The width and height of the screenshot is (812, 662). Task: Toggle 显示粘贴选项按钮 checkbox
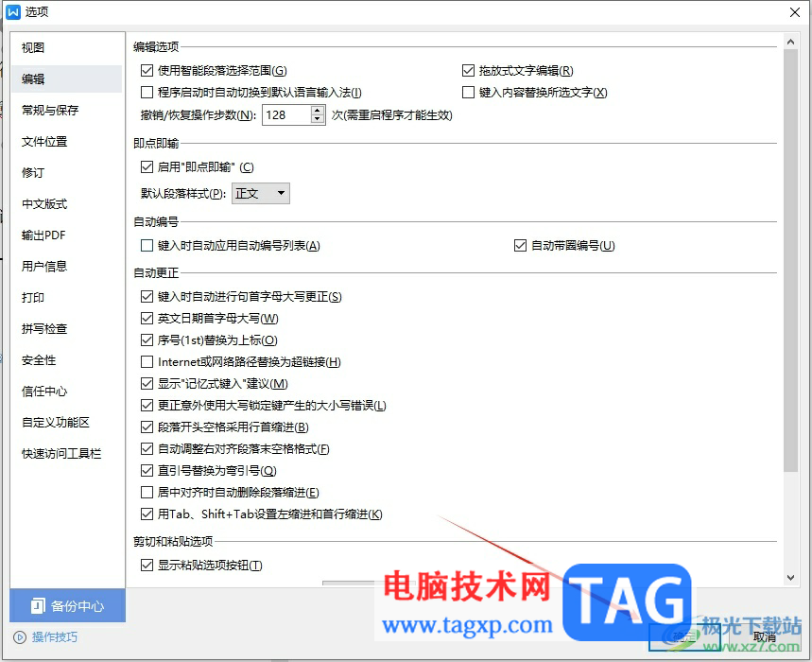(x=147, y=566)
